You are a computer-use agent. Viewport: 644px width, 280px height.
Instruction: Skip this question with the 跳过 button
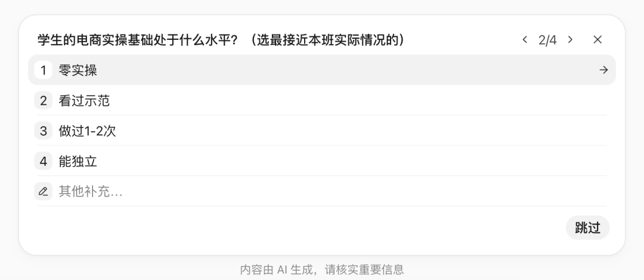pos(588,228)
